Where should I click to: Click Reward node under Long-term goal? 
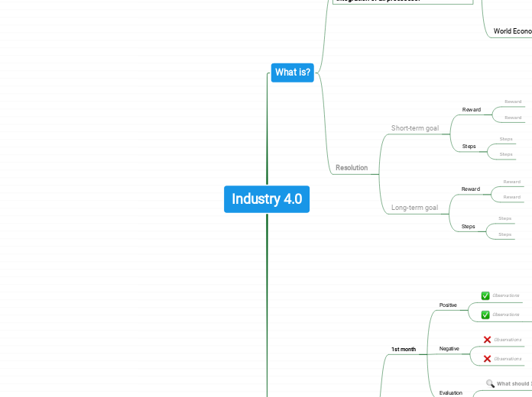point(471,189)
